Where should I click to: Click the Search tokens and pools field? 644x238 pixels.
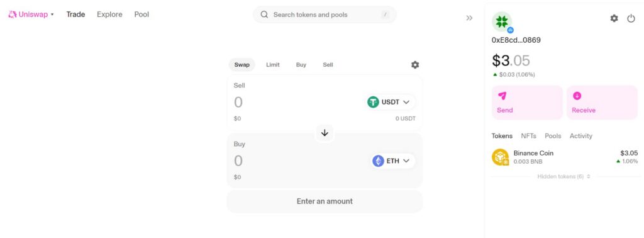tap(325, 15)
